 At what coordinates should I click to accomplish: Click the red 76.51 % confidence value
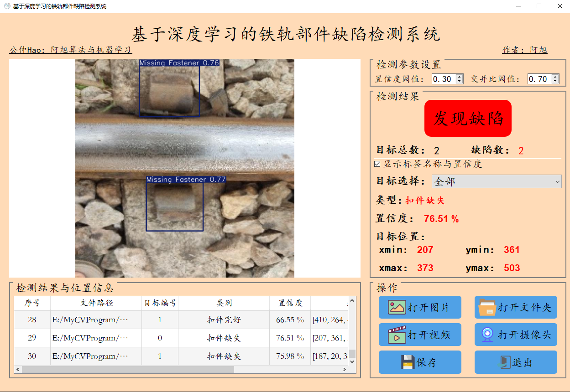coord(441,219)
